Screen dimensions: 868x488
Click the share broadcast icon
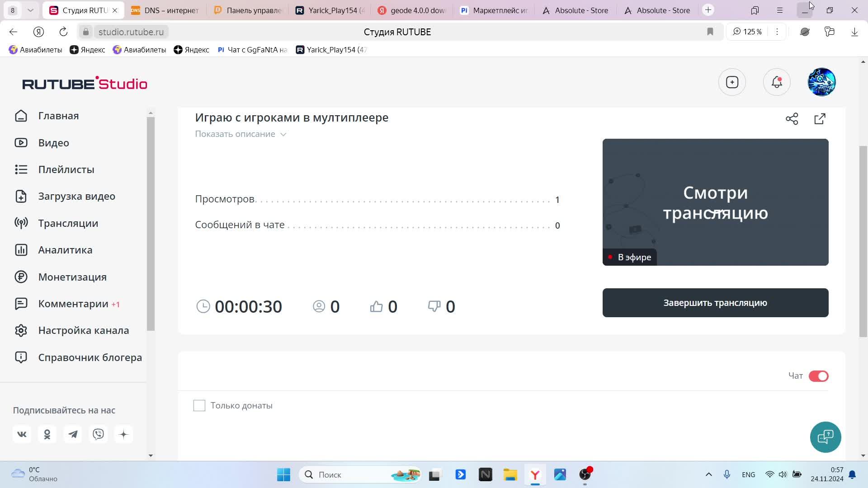pyautogui.click(x=792, y=119)
